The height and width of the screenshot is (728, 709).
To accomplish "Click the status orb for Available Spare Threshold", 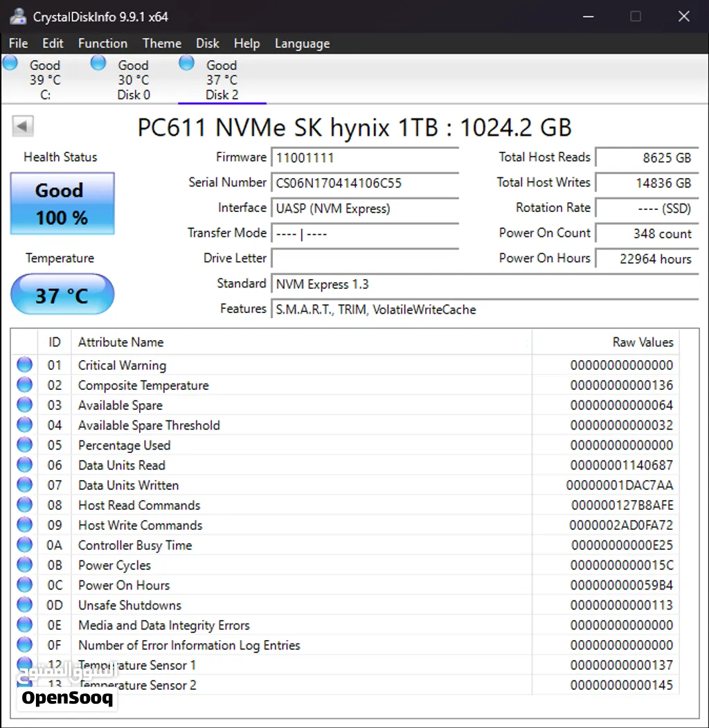I will 25,425.
